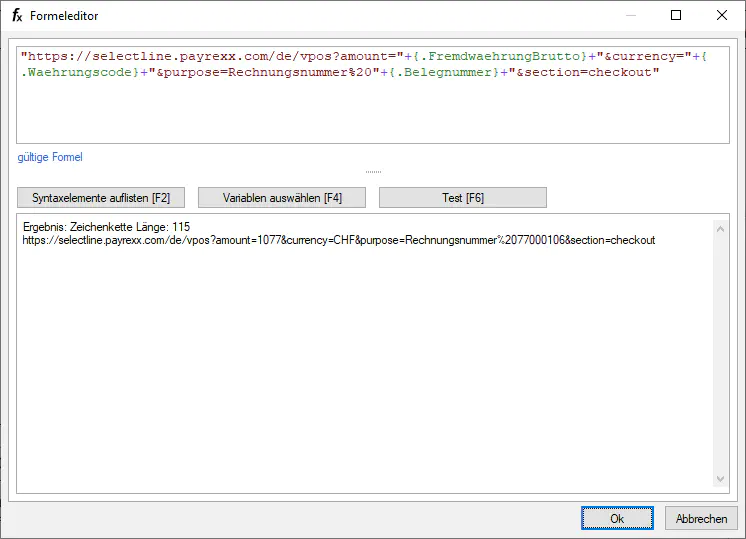This screenshot has height=539, width=746.
Task: Click the 'Ergebnis: Zeichenkette Länge: 115' line
Action: 106,228
